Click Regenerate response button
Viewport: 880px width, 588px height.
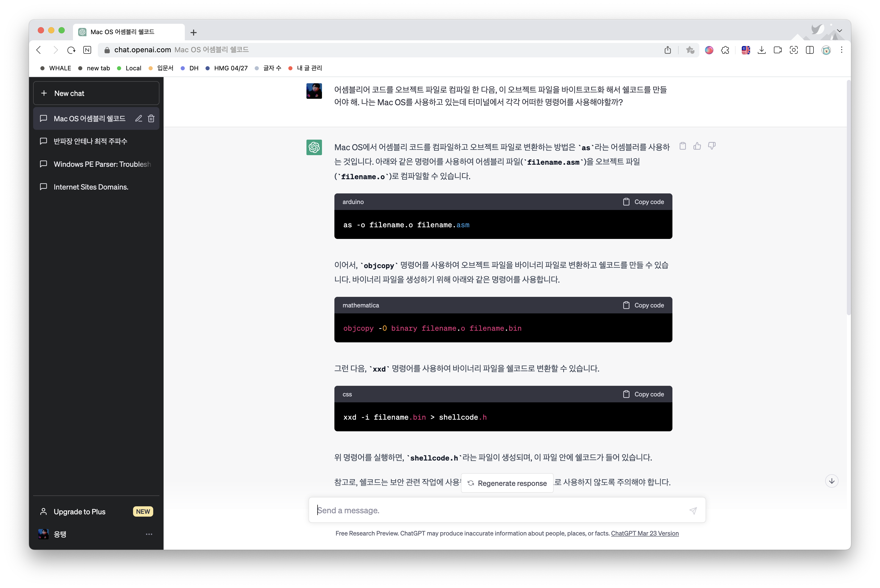pyautogui.click(x=507, y=483)
